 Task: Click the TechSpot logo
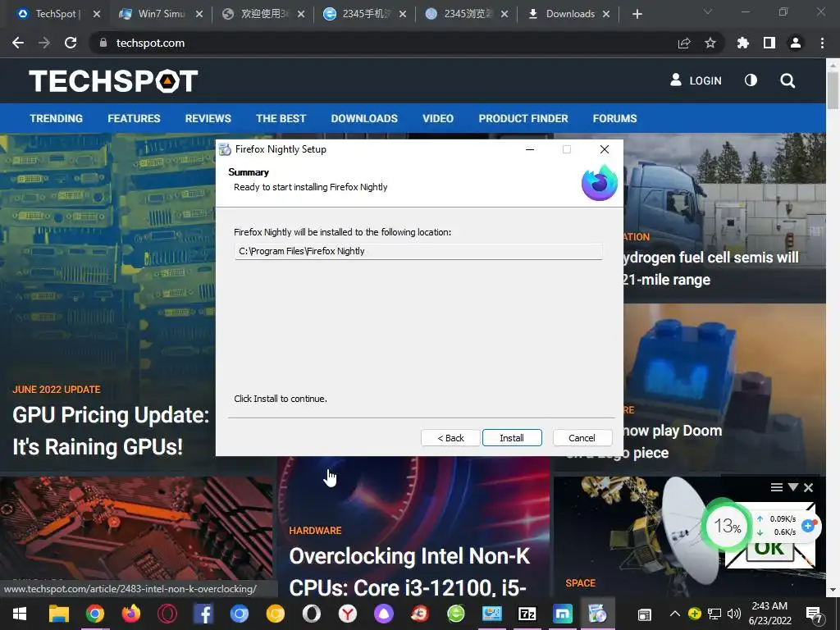113,81
